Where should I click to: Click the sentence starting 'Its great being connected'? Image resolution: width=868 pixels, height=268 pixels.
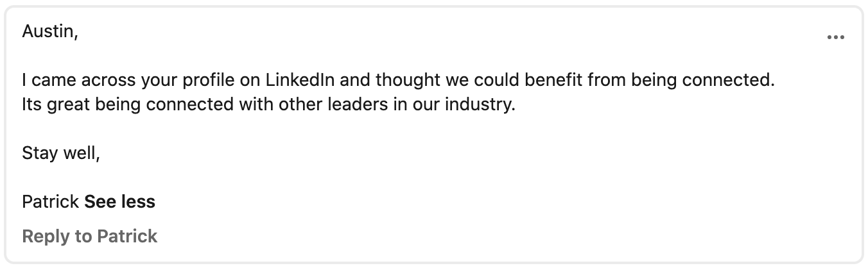(268, 104)
